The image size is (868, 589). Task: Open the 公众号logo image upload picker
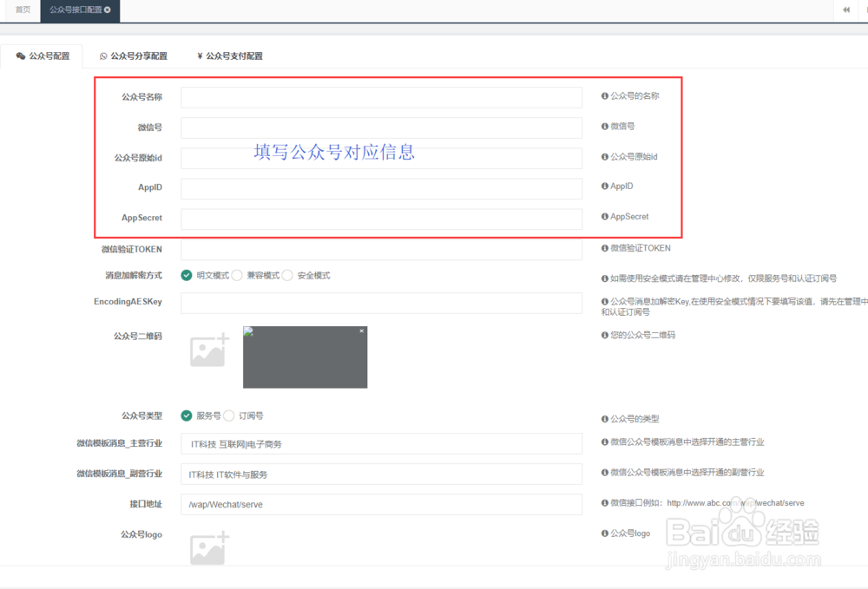[x=208, y=548]
